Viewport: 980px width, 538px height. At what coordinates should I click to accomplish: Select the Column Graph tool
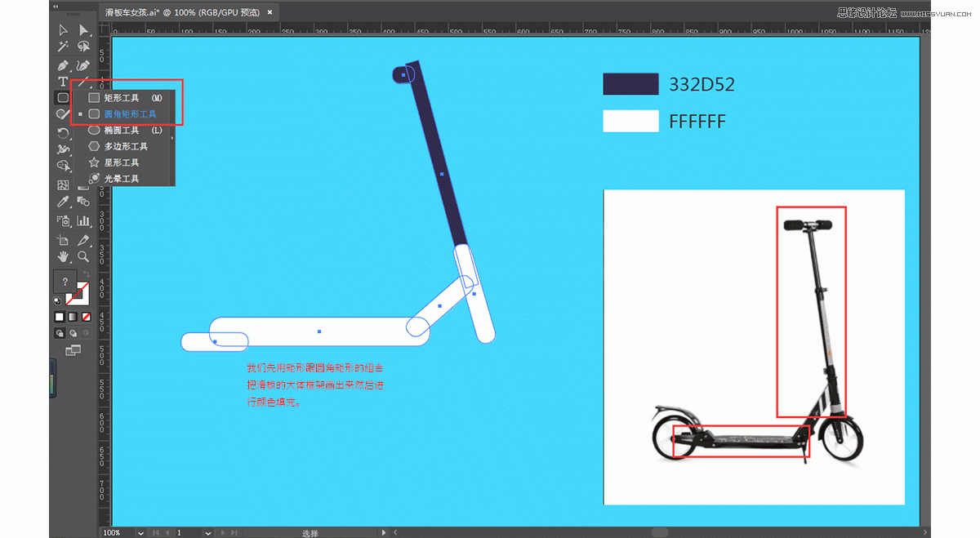tap(83, 220)
